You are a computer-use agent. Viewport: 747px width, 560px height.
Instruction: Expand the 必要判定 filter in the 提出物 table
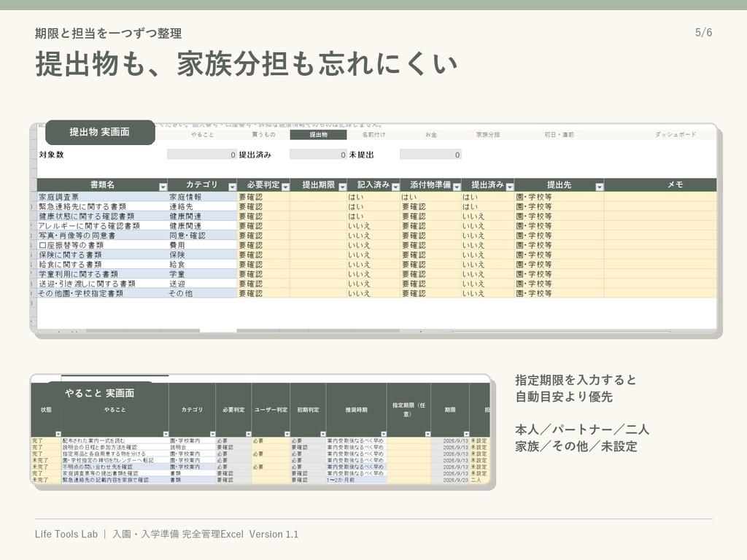(x=285, y=187)
